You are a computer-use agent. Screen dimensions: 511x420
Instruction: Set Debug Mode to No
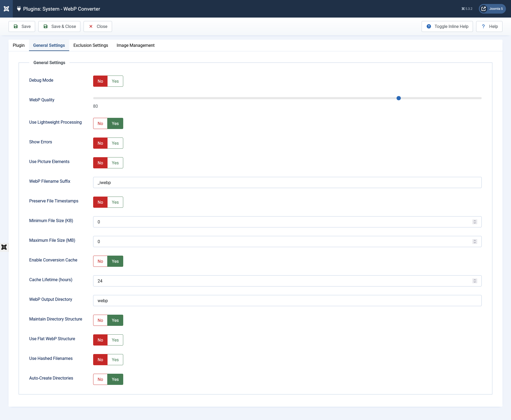pyautogui.click(x=100, y=81)
